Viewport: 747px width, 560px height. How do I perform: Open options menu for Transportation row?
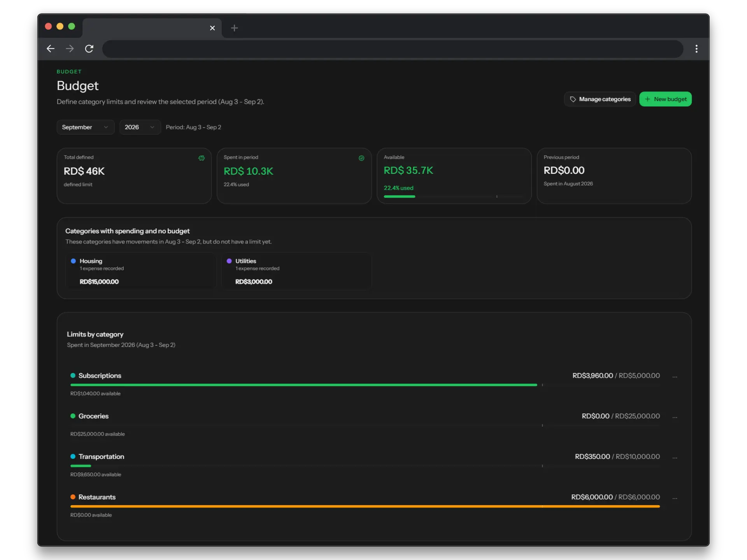pos(675,457)
